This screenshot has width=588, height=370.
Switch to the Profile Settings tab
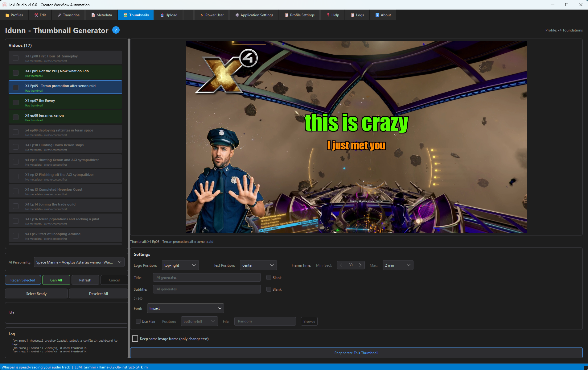pos(299,15)
